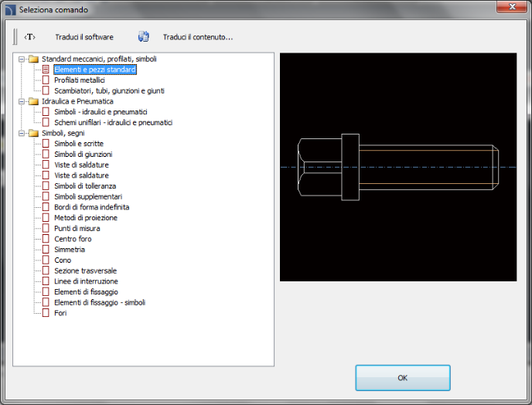
Task: Click icon beside Centro foro
Action: pos(46,239)
